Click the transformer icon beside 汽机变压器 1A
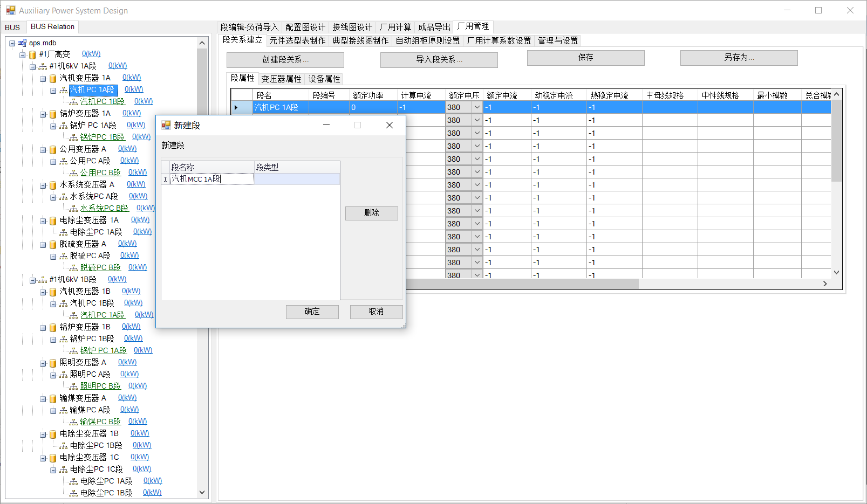Image resolution: width=867 pixels, height=504 pixels. point(53,78)
